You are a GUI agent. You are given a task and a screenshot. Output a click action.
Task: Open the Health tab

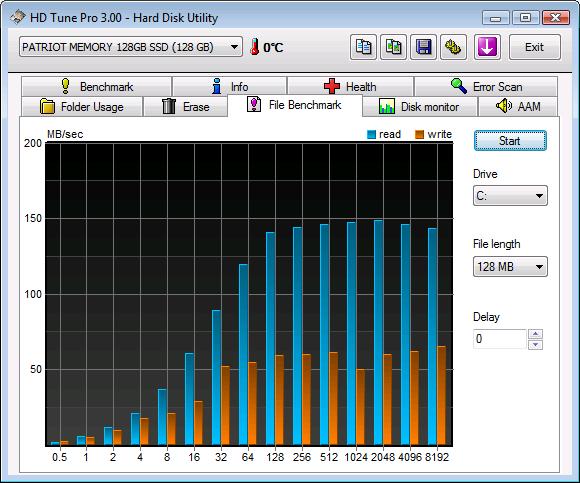pyautogui.click(x=350, y=87)
